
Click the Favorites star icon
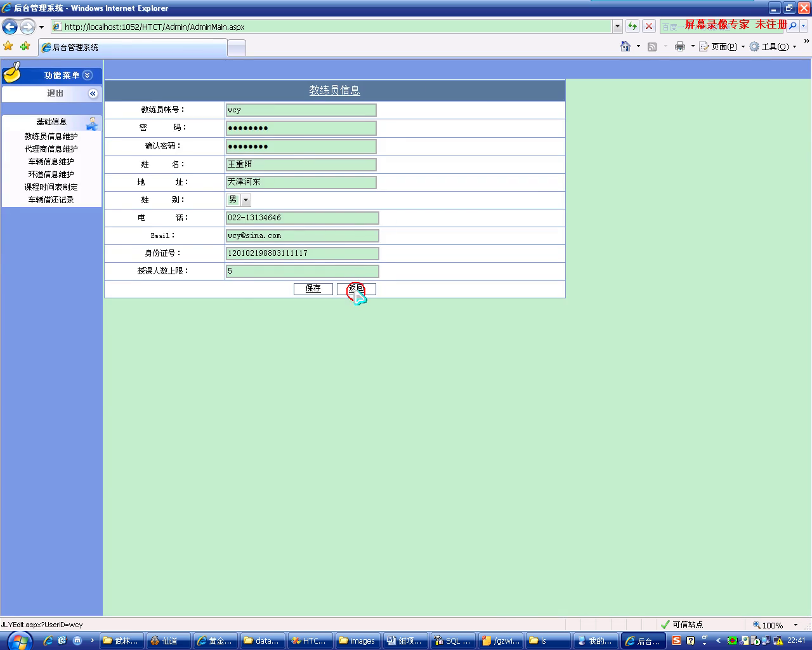(8, 46)
